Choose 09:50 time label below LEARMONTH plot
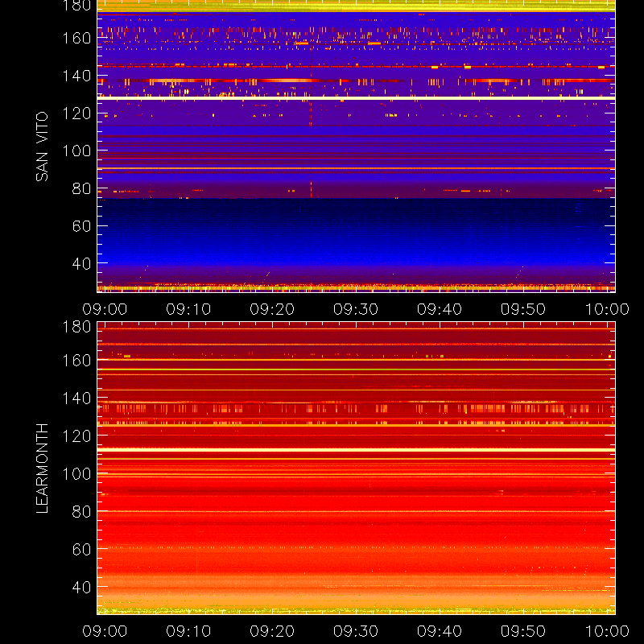The width and height of the screenshot is (644, 644). point(523,631)
